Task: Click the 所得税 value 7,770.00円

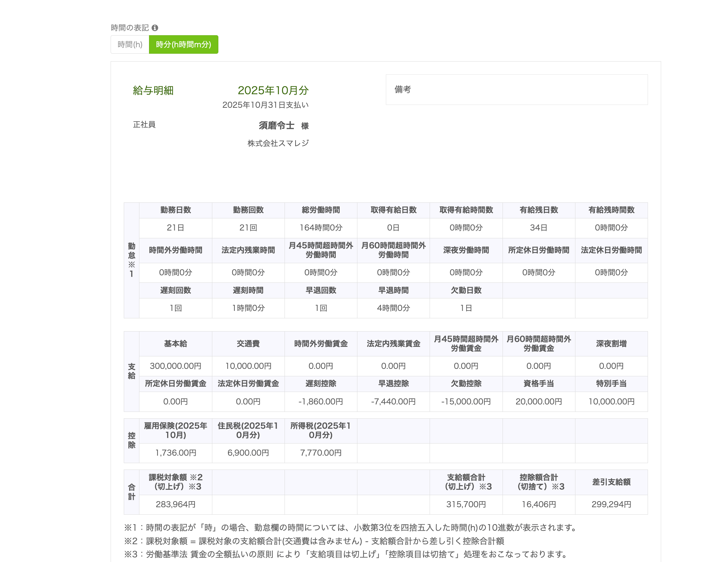Action: pyautogui.click(x=321, y=453)
